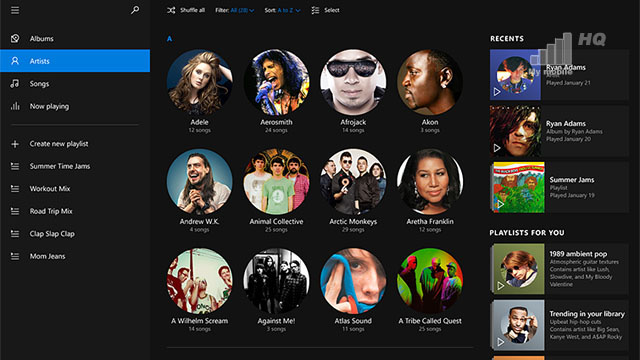Open A Wilhelm Scream artist photo

tap(200, 281)
